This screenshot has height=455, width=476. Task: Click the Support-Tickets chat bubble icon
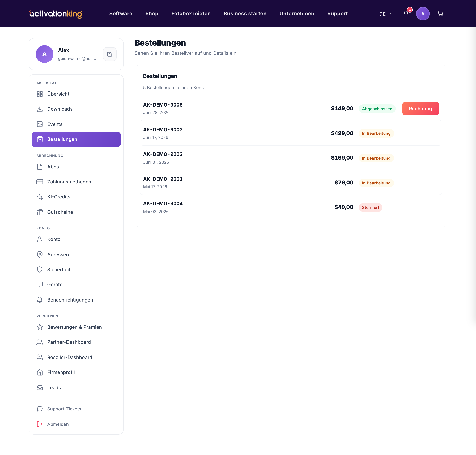(40, 409)
